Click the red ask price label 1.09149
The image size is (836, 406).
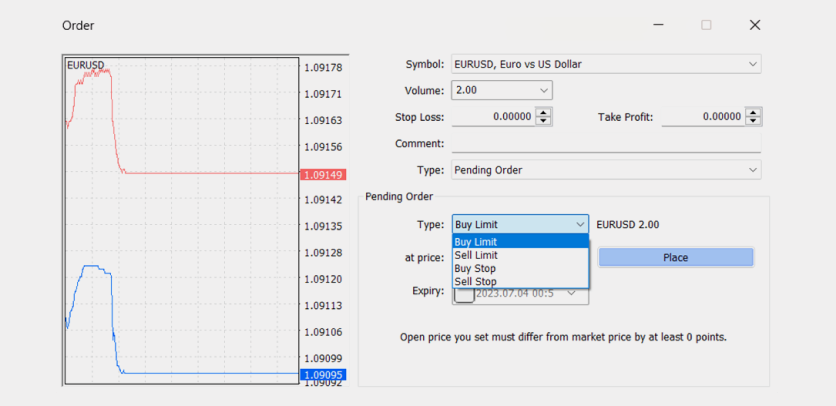[x=324, y=174]
